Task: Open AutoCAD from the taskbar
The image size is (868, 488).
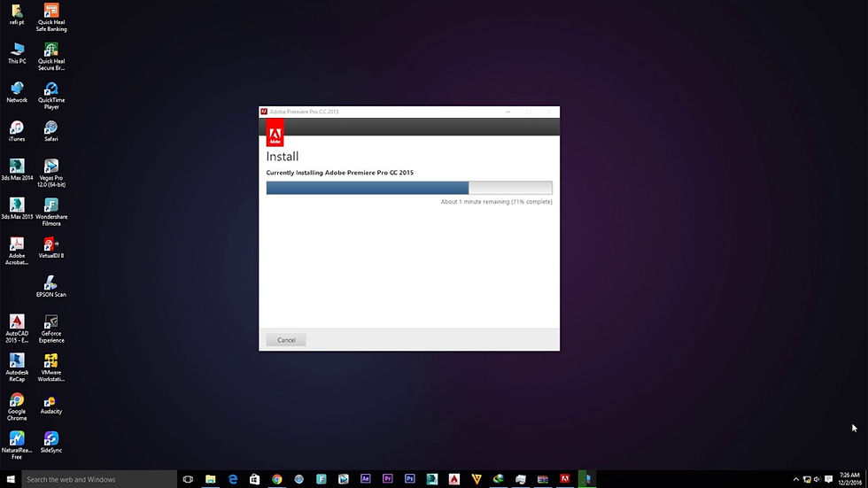Action: point(453,479)
